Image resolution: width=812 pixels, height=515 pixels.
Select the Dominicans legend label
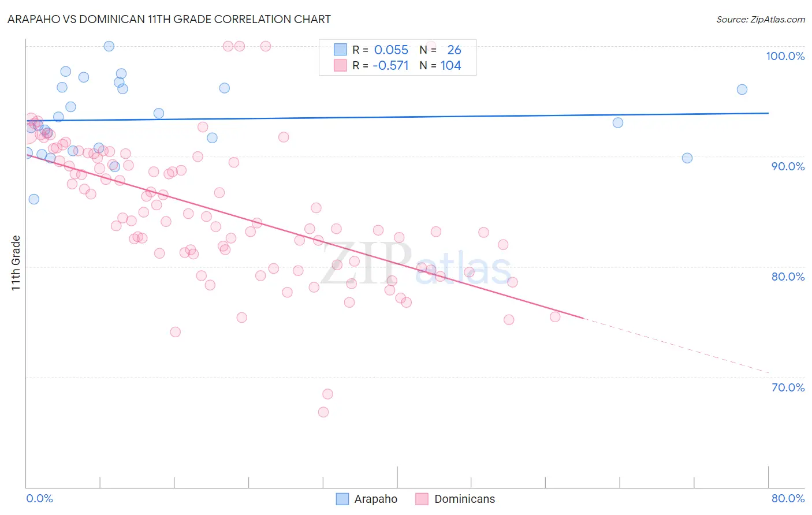pyautogui.click(x=465, y=499)
